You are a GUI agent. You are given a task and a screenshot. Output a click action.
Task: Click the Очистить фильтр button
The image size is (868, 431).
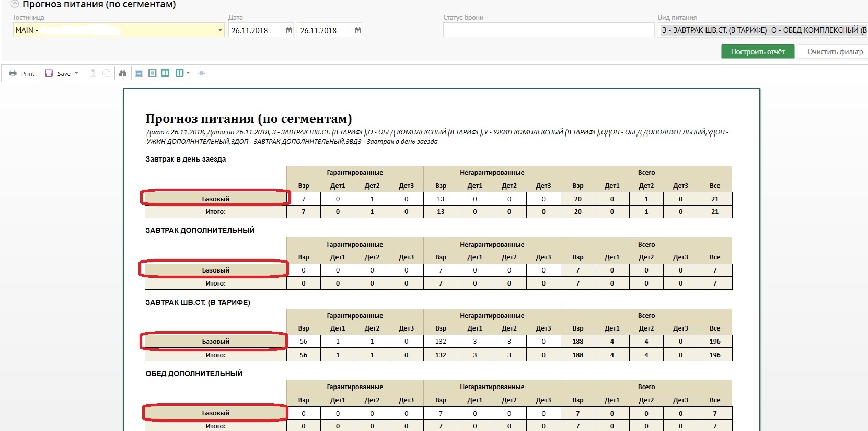click(x=835, y=51)
